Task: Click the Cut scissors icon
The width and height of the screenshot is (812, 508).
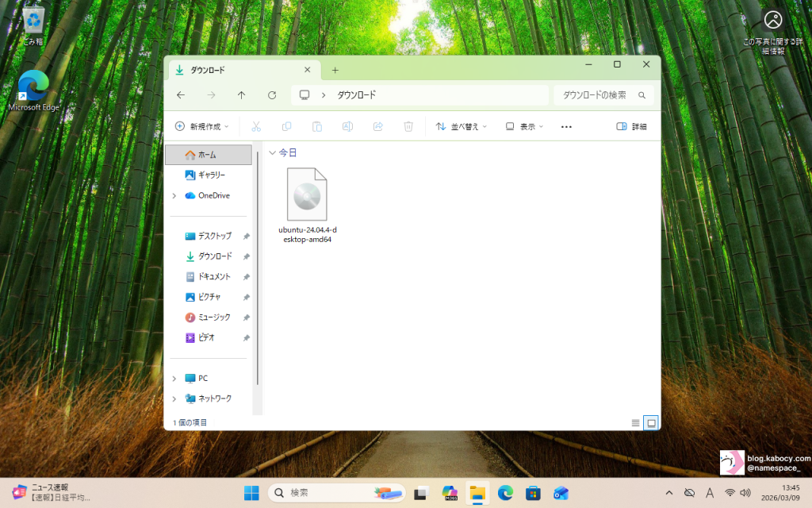Action: pos(256,126)
